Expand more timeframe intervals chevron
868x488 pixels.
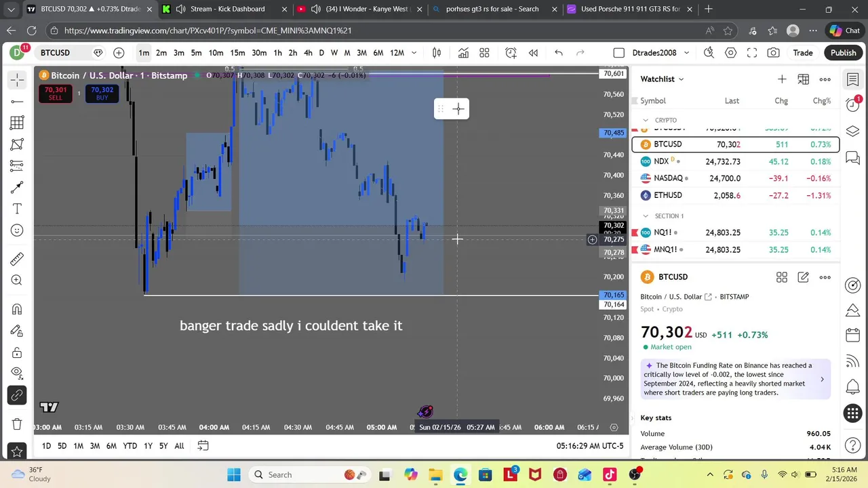click(x=414, y=53)
